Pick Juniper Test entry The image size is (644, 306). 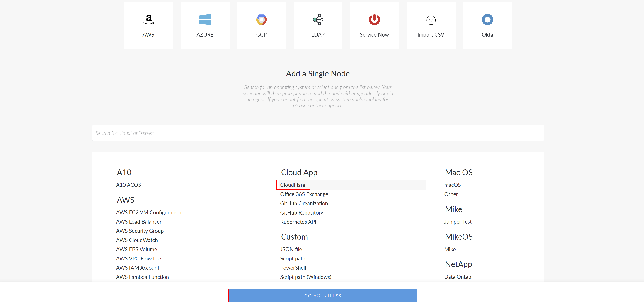(x=458, y=222)
